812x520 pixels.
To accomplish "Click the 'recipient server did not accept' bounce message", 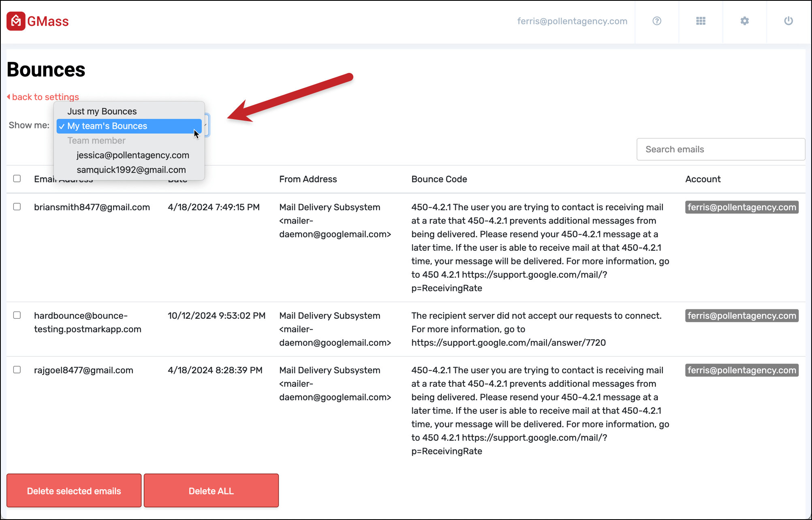I will 536,329.
